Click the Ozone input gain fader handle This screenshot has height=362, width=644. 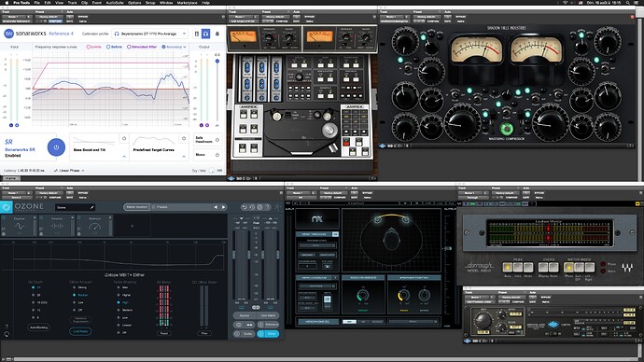tap(234, 255)
